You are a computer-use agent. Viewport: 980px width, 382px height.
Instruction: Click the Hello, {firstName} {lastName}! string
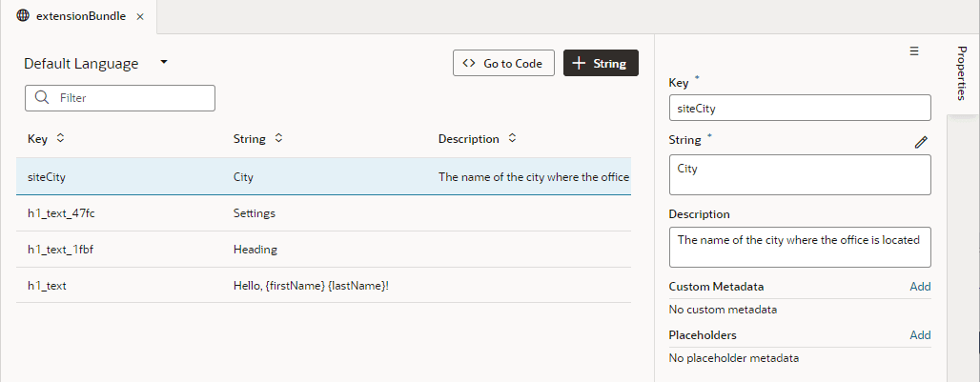click(311, 286)
